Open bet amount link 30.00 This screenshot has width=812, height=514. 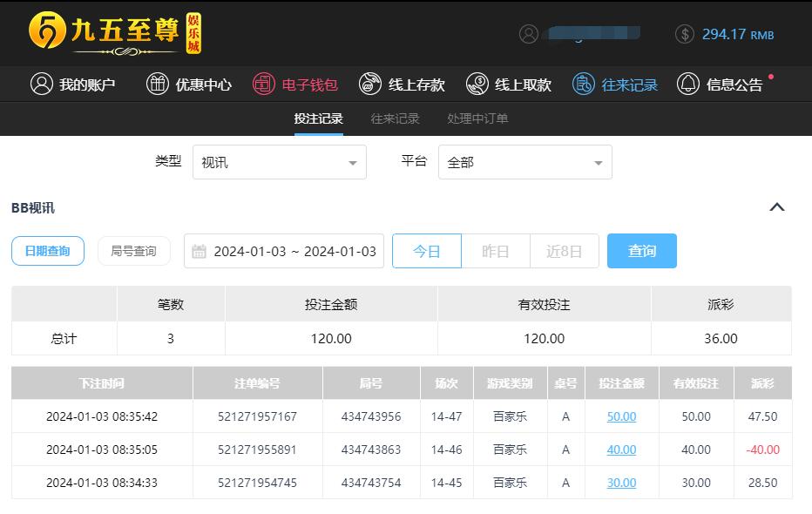coord(621,483)
